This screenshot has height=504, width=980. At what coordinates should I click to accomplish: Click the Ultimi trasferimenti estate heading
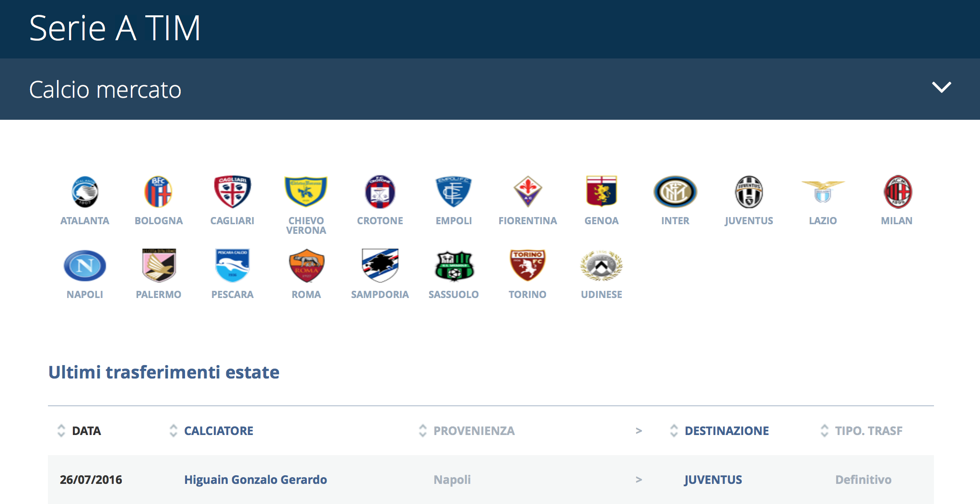pyautogui.click(x=163, y=372)
